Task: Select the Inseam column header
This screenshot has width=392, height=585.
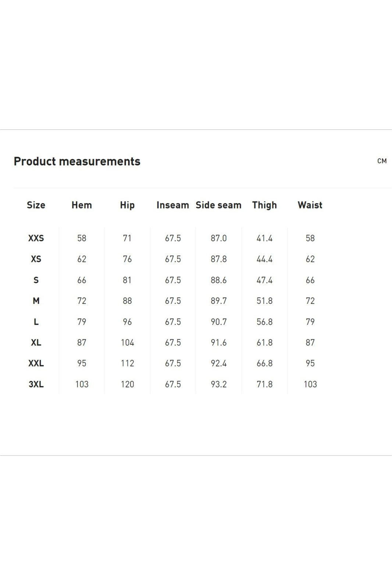Action: point(173,205)
